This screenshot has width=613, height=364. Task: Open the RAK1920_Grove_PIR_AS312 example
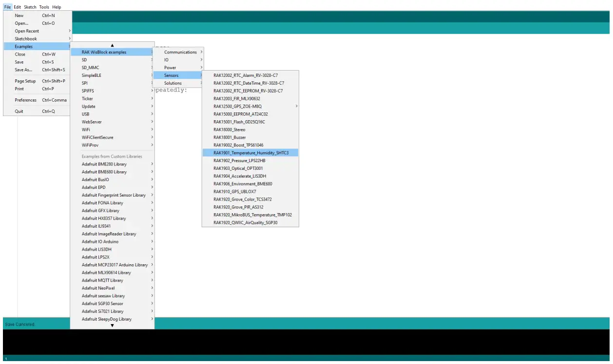(x=250, y=207)
